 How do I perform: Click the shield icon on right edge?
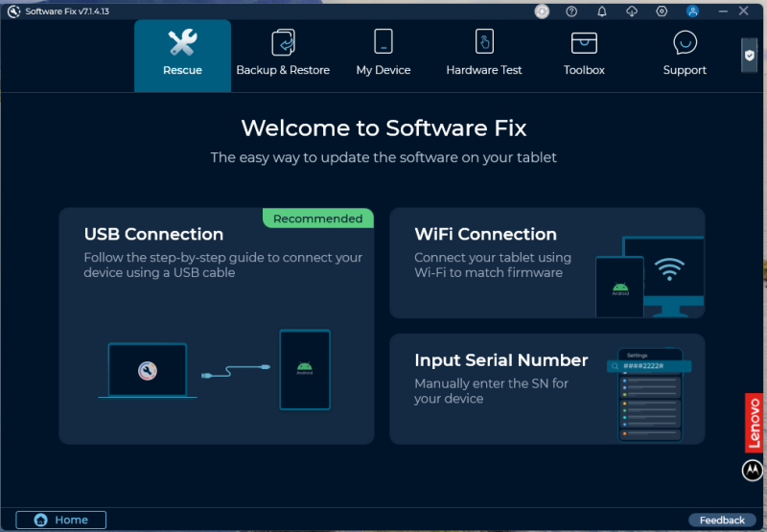pos(750,56)
